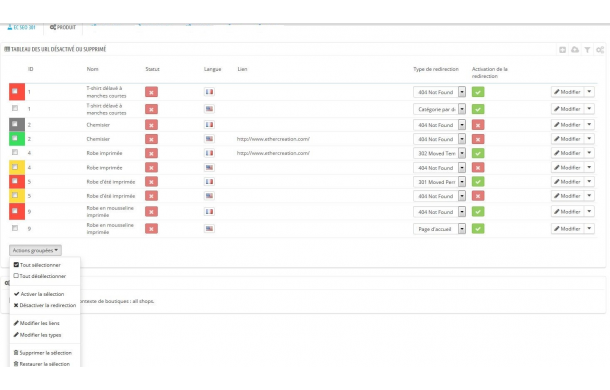Click French flag in T-shirt délavé row
The image size is (610, 390).
209,92
